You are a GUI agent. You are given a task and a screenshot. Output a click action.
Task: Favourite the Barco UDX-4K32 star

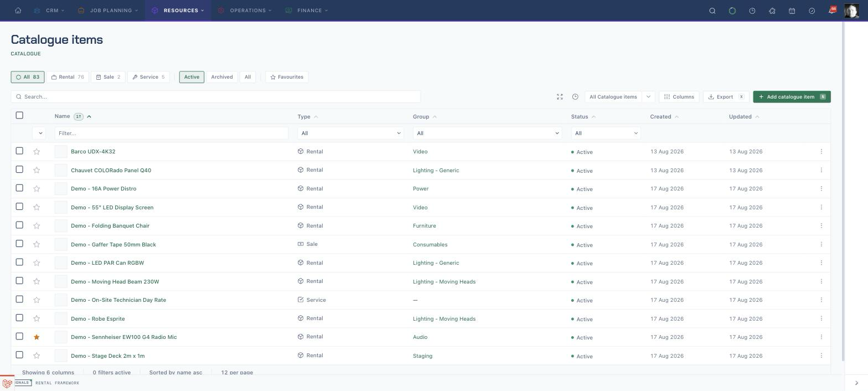coord(37,152)
